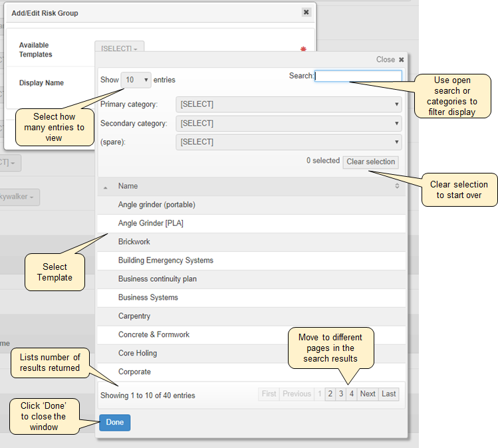Go to the Last results page

tap(389, 393)
